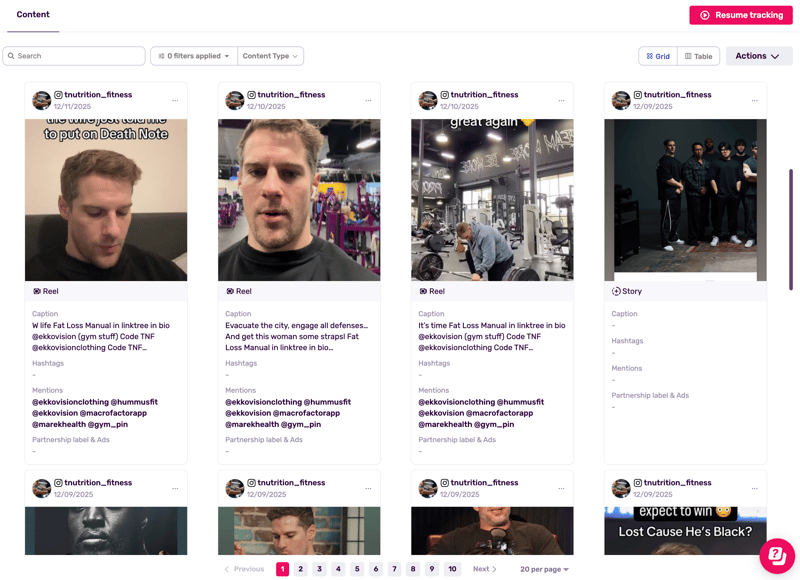Open the Actions dropdown menu

click(759, 56)
